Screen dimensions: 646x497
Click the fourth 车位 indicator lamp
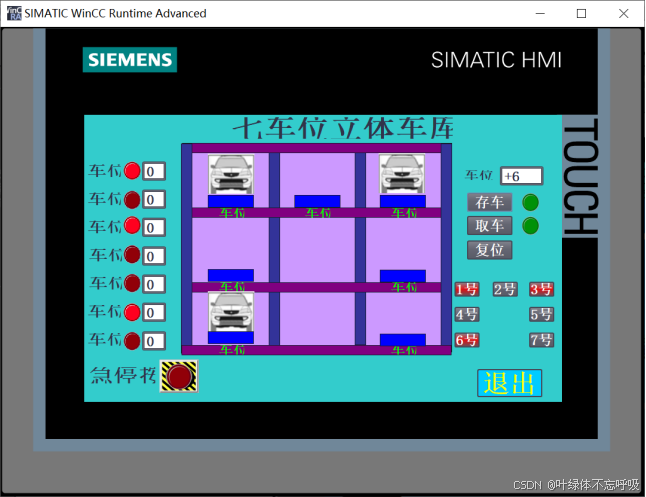tap(132, 255)
